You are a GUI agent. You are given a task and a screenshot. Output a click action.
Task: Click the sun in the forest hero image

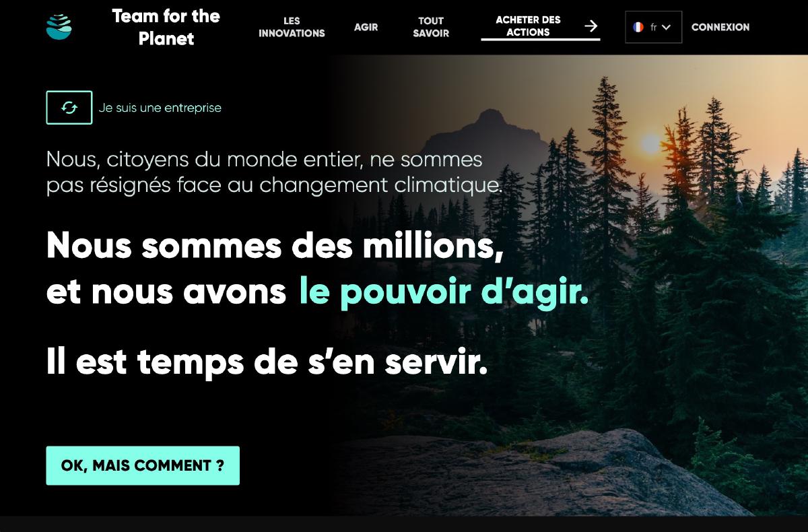coord(650,143)
